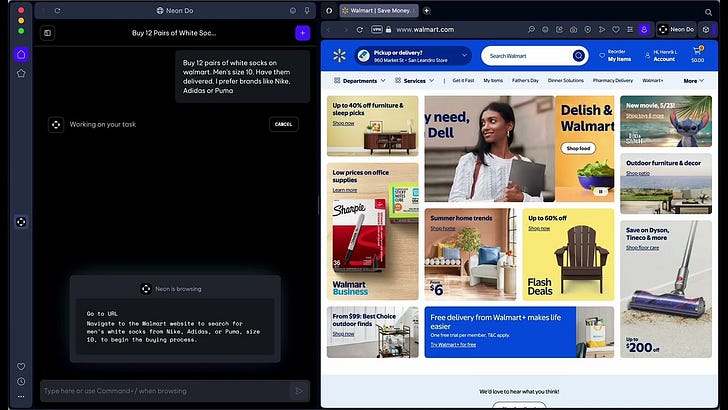Expand the Services menu

[x=415, y=81]
